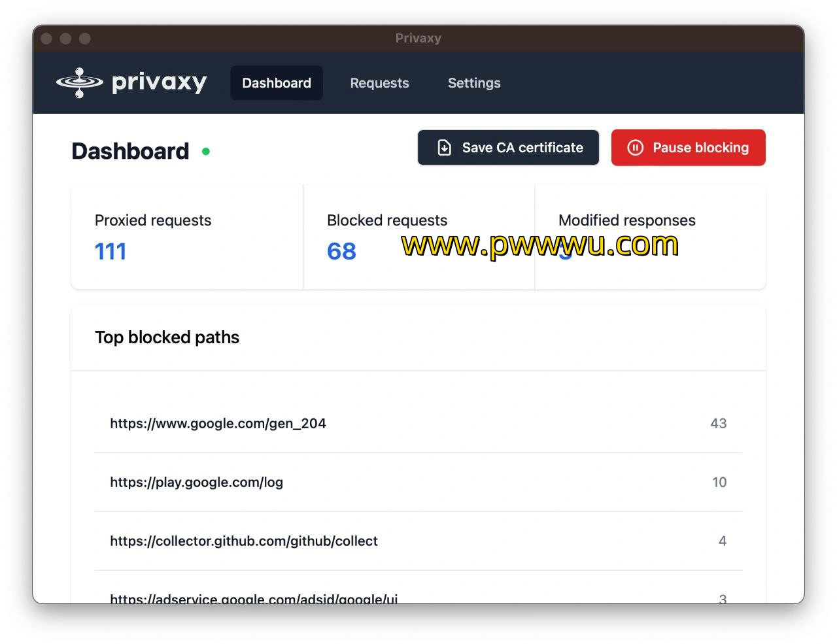The height and width of the screenshot is (644, 837).
Task: Click the count 10 for play.google.com/log
Action: 719,483
